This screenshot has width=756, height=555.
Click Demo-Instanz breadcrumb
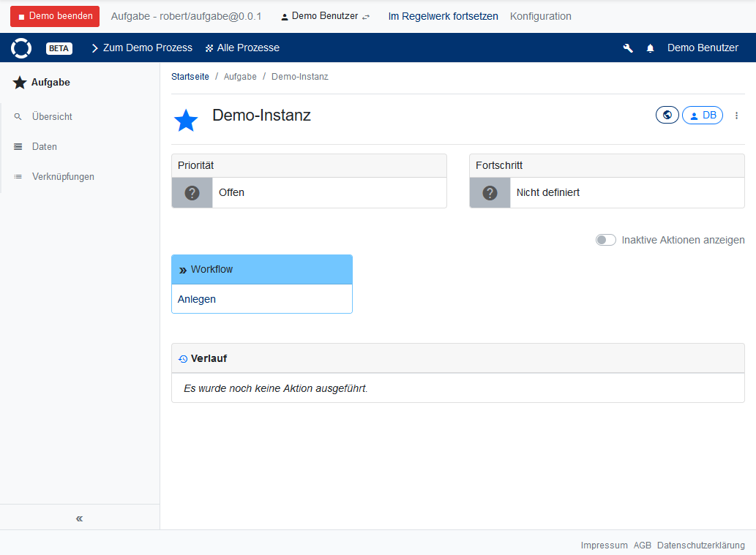pos(300,77)
